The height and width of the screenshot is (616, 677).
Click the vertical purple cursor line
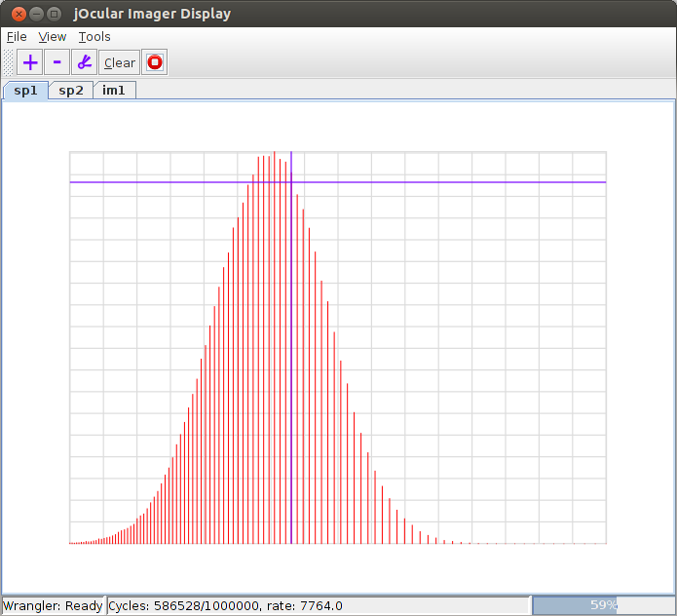point(291,390)
